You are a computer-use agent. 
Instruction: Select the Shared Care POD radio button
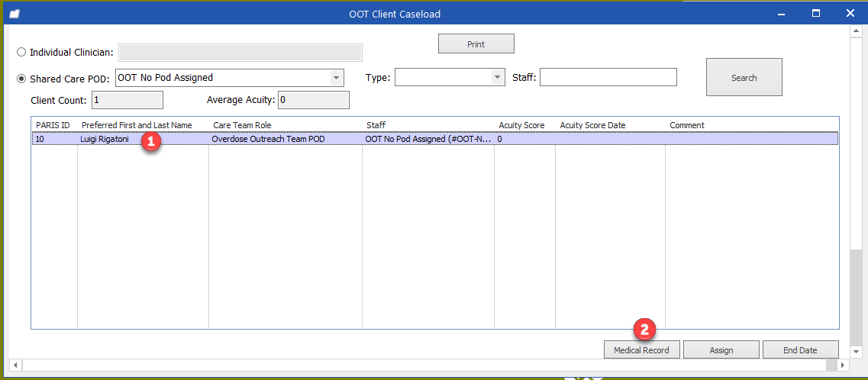[x=21, y=79]
